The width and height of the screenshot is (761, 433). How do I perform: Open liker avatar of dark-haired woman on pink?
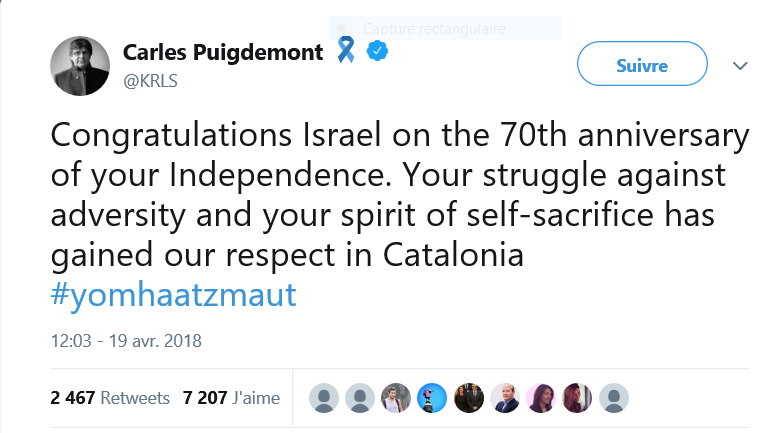click(541, 398)
